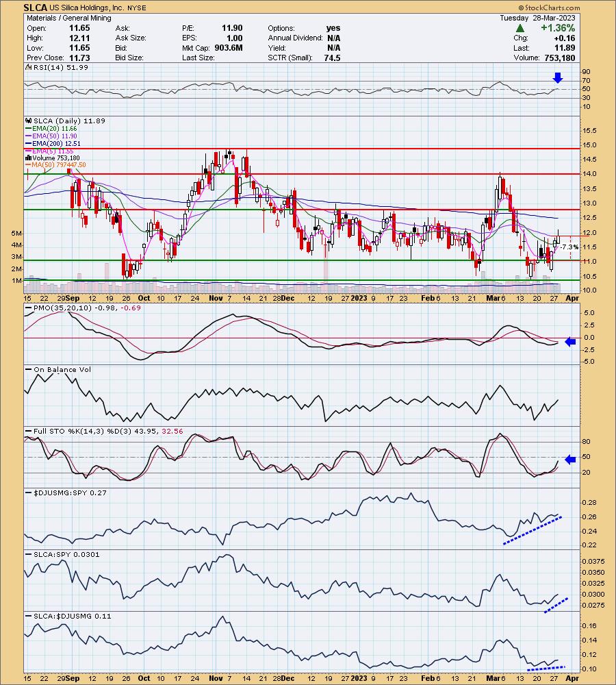Click the 'SLCA:$DJUSMG 0.11' panel label
616x685 pixels.
pyautogui.click(x=72, y=616)
